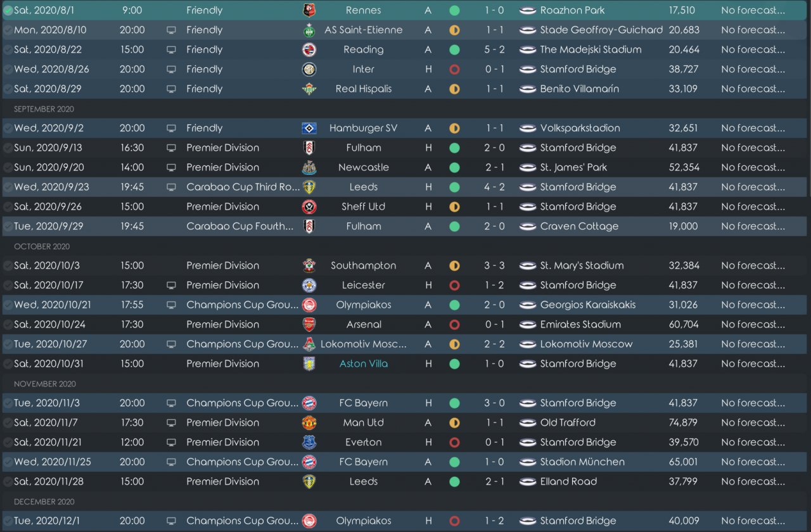Click TV icon on the Man Utd fixture row
The image size is (811, 532).
tap(171, 422)
